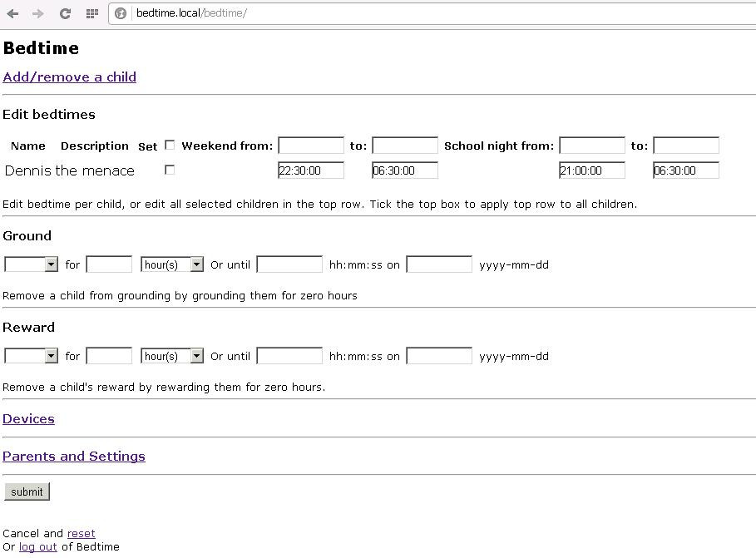Screen dimensions: 756x558
Task: Open the Ground hour(s) unit dropdown
Action: [x=172, y=264]
